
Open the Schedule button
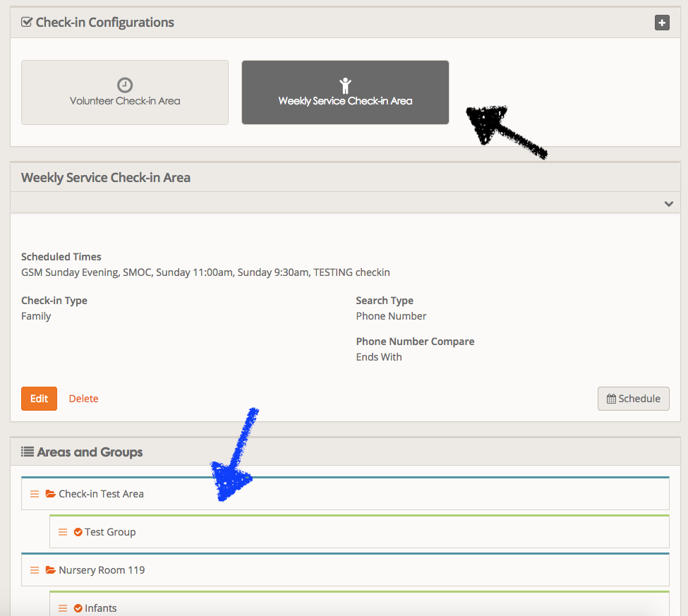(x=633, y=399)
